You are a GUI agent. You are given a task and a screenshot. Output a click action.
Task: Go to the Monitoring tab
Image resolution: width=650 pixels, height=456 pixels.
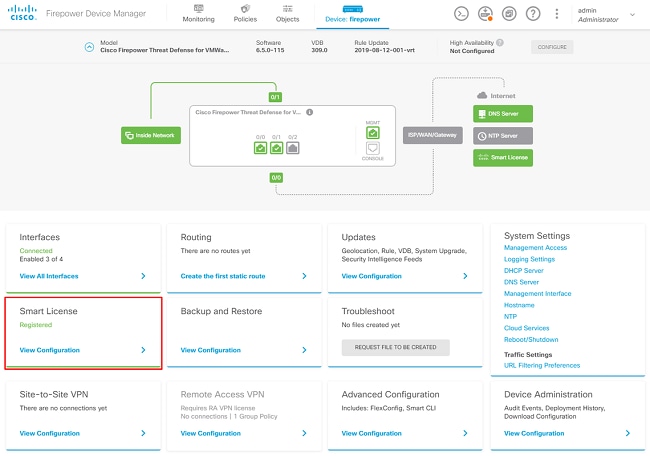pyautogui.click(x=198, y=14)
